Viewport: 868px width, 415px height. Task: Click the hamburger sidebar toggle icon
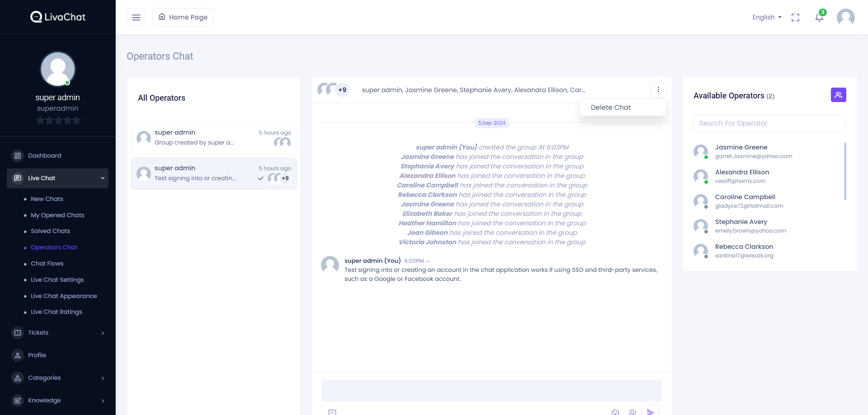(136, 17)
